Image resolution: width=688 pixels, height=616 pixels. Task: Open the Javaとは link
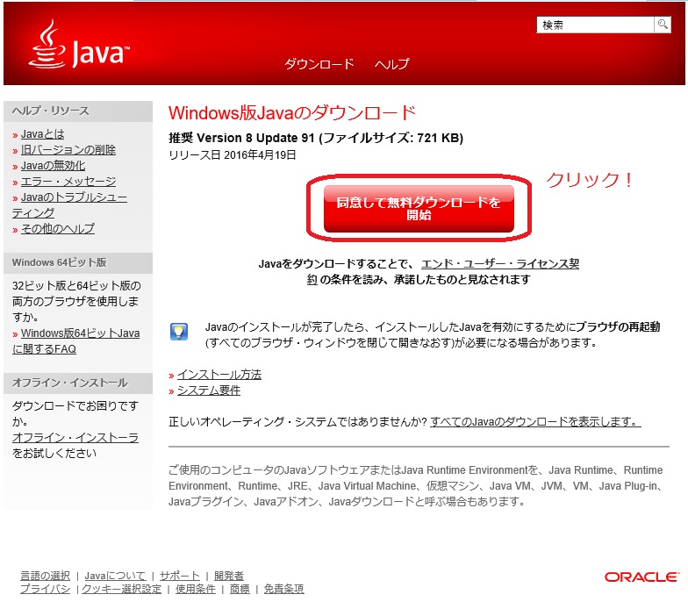click(x=42, y=133)
